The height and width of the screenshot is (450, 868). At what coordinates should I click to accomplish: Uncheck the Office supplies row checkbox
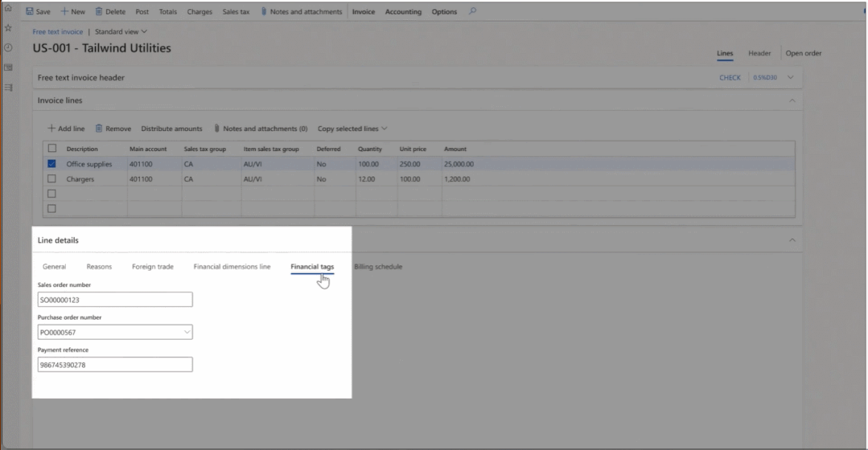[x=51, y=164]
